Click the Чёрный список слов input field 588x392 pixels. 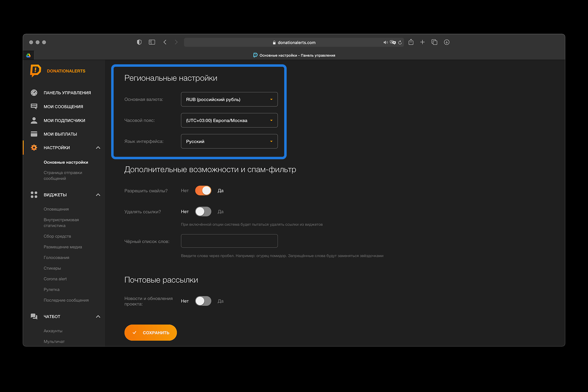point(229,241)
